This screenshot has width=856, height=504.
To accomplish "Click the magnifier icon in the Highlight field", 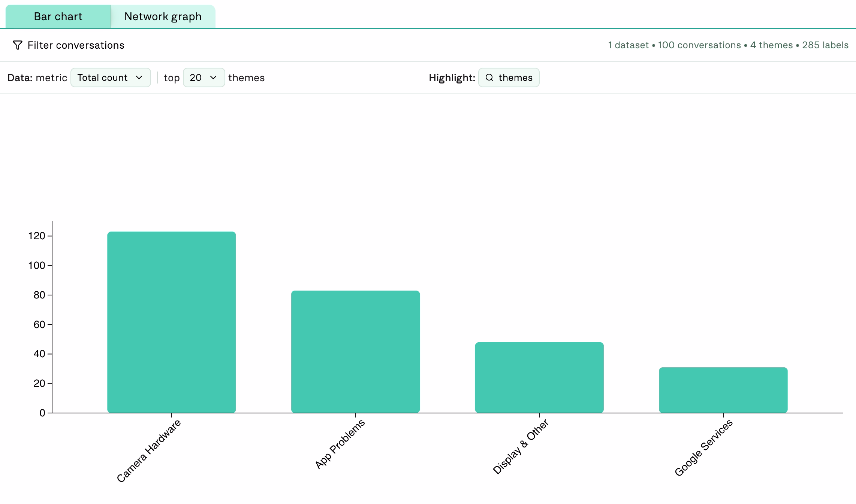I will pos(489,78).
